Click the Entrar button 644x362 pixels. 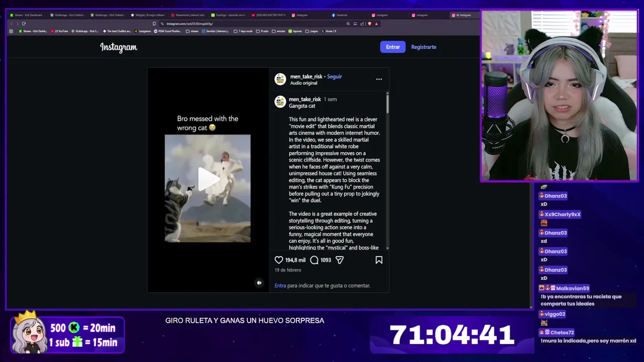click(393, 47)
